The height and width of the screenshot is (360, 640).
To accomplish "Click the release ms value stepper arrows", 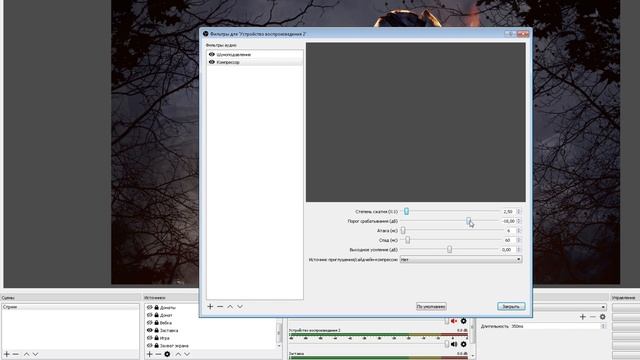I will [518, 240].
